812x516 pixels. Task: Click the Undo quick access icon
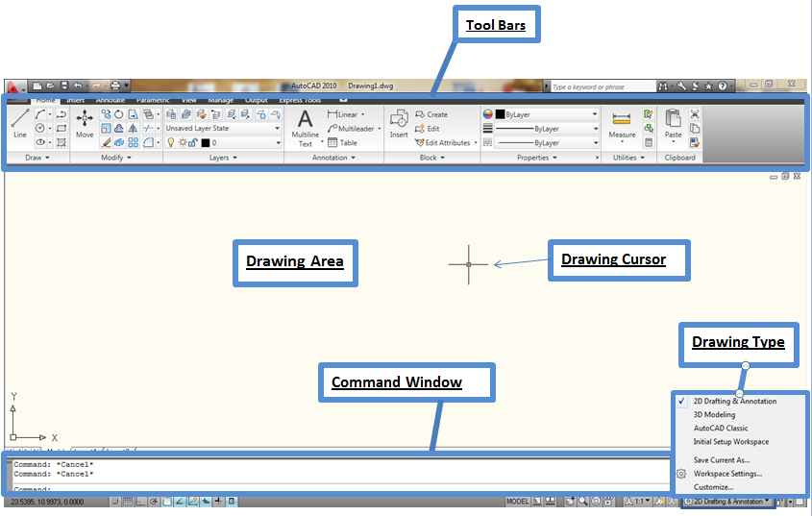[78, 86]
